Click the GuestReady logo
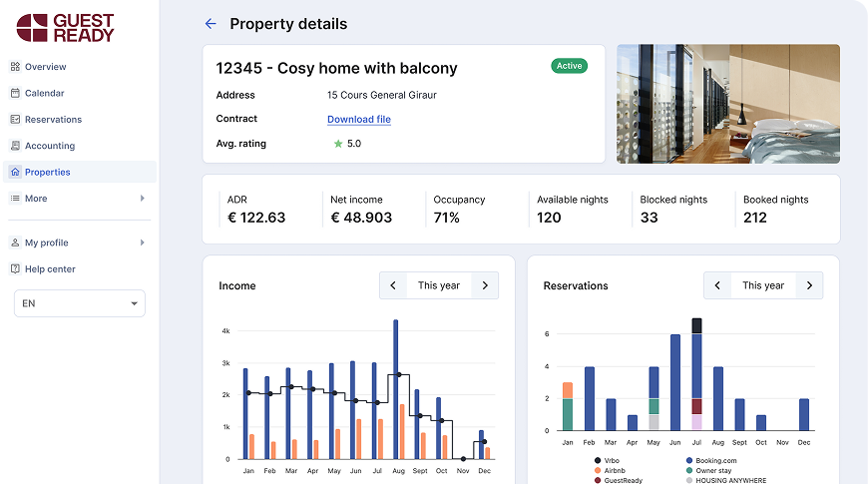The height and width of the screenshot is (484, 868). (65, 28)
